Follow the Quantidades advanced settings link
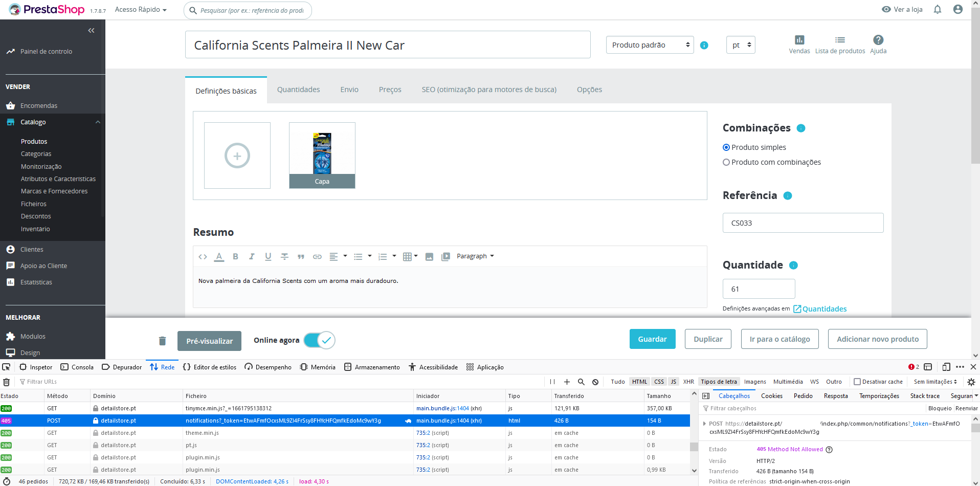 [x=820, y=309]
